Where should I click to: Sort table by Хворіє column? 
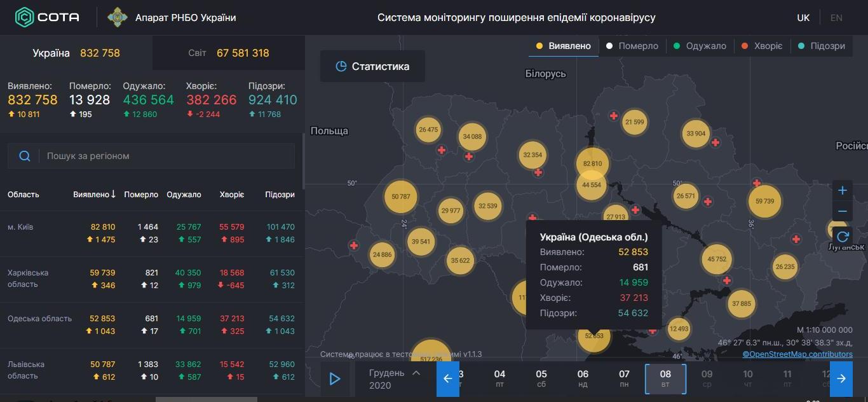[x=232, y=195]
